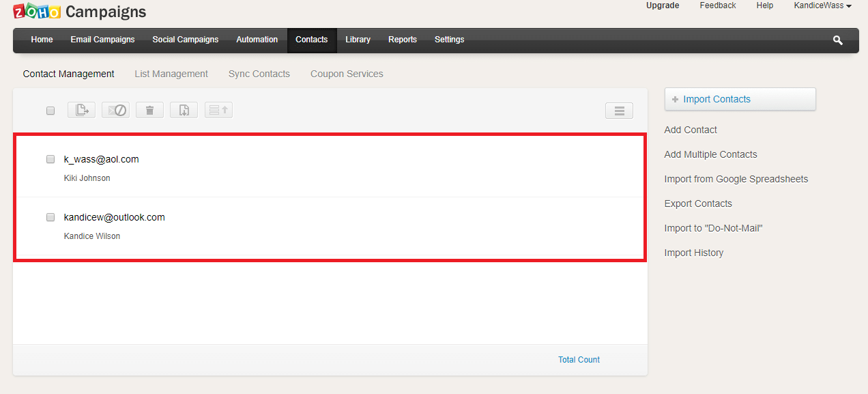Open search with magnifier icon
This screenshot has width=868, height=394.
click(837, 40)
